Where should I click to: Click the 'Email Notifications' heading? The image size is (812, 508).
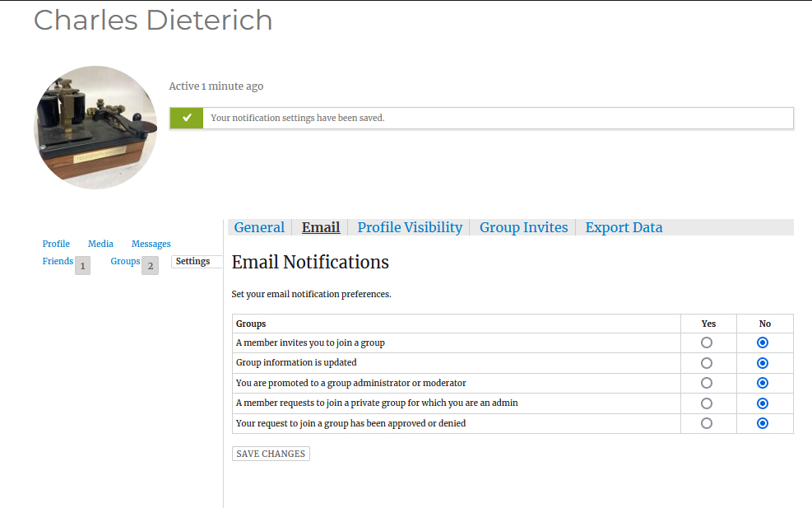pos(310,263)
